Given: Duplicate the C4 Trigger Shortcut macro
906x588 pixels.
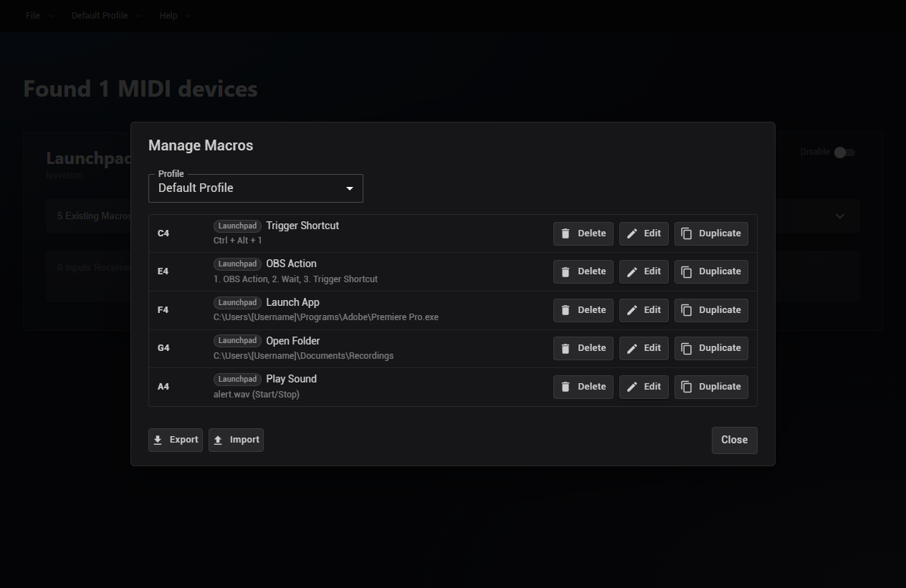Looking at the screenshot, I should pyautogui.click(x=711, y=233).
